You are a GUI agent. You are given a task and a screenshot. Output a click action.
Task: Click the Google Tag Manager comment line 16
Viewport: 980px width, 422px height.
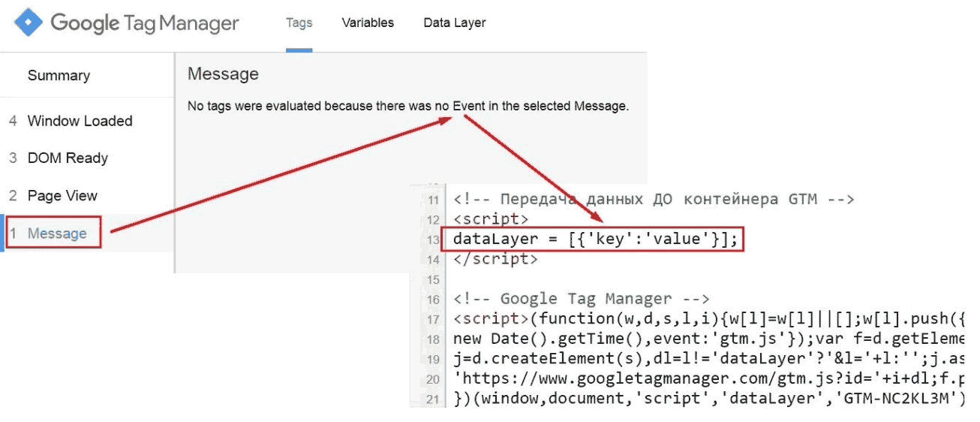(582, 299)
